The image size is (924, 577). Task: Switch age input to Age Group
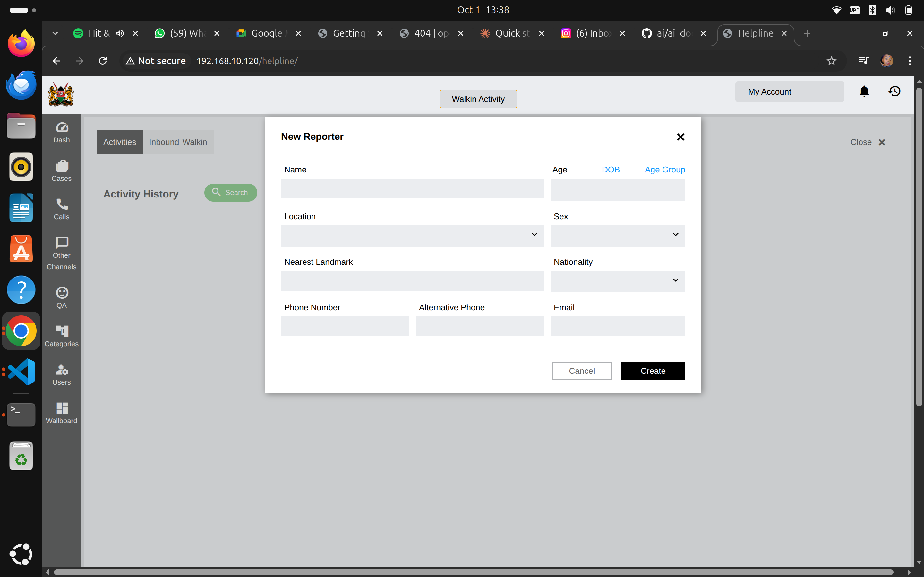pos(665,170)
